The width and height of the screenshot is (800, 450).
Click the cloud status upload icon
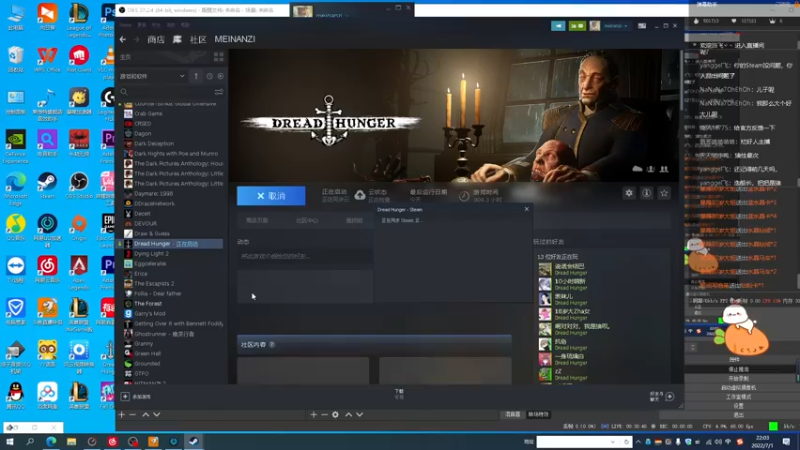coord(360,195)
